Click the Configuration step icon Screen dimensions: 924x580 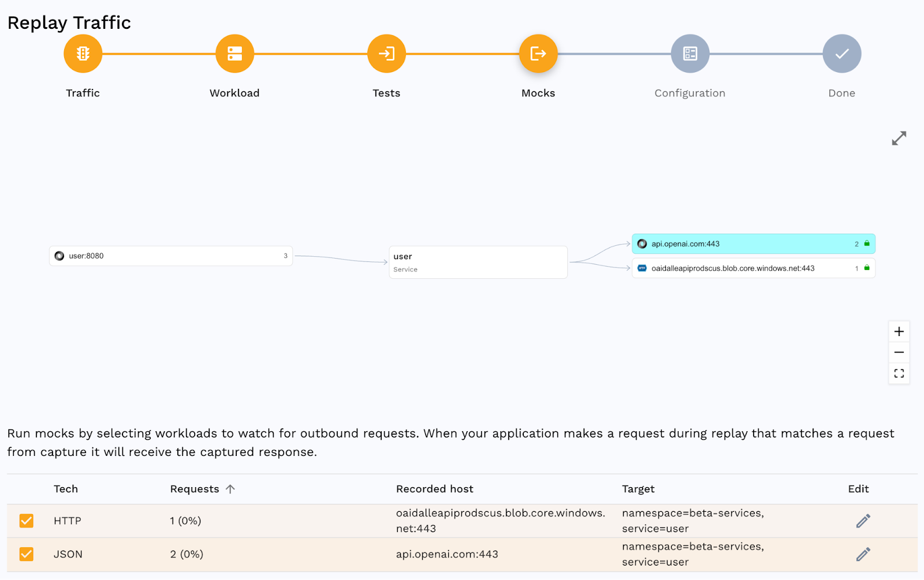tap(690, 54)
